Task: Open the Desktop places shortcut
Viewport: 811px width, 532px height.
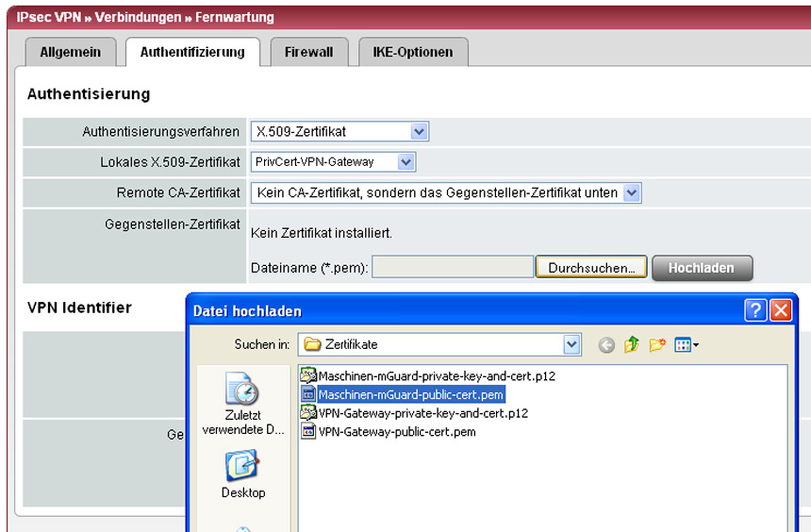Action: tap(242, 474)
